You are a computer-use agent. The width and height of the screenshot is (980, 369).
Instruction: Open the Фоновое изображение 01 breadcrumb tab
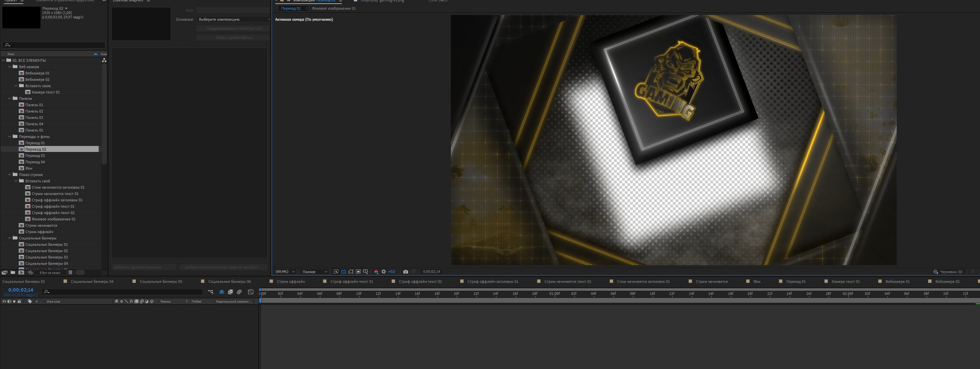(x=334, y=8)
